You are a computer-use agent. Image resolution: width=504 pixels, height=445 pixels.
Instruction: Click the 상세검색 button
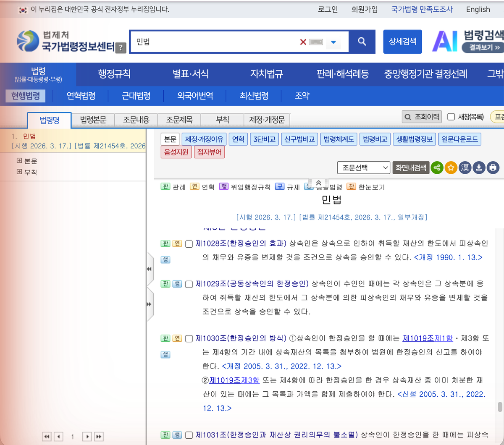pyautogui.click(x=402, y=42)
